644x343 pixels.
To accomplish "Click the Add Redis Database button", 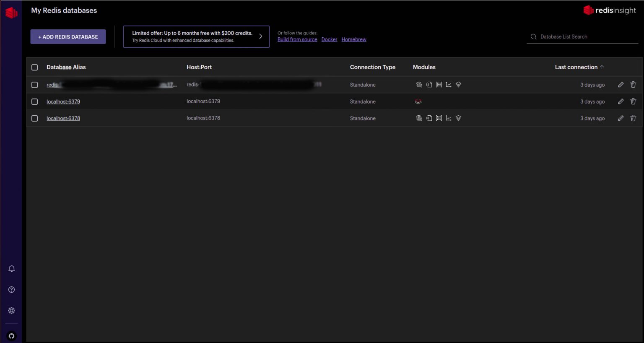I will 68,37.
